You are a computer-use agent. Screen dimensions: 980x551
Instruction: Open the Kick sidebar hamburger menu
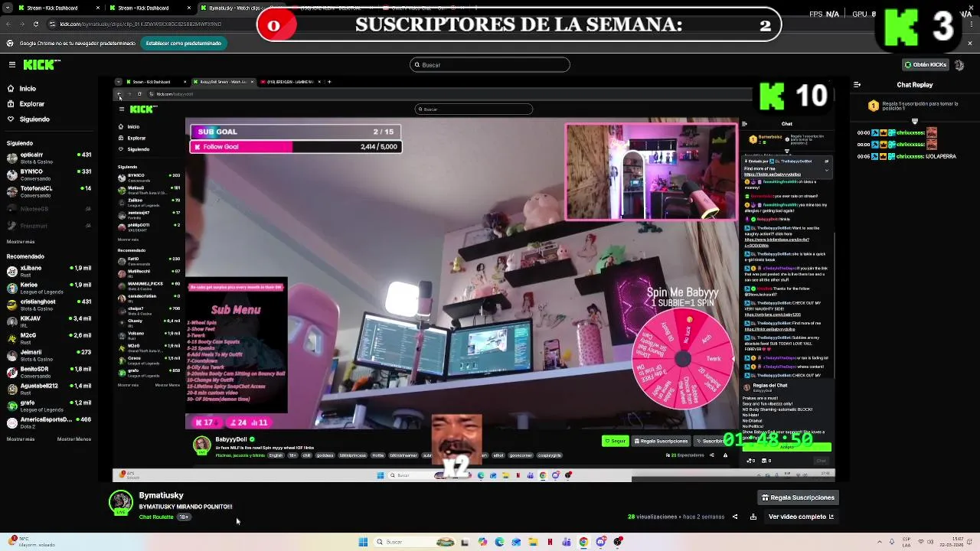pos(11,65)
